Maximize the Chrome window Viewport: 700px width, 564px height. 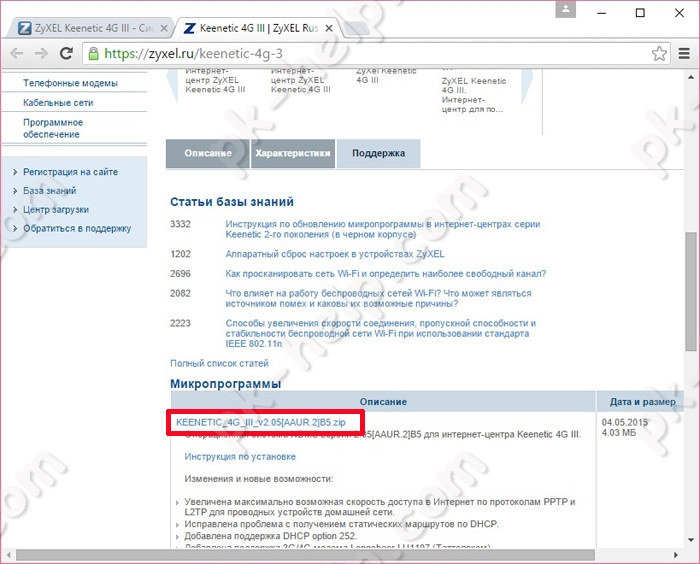pyautogui.click(x=640, y=13)
